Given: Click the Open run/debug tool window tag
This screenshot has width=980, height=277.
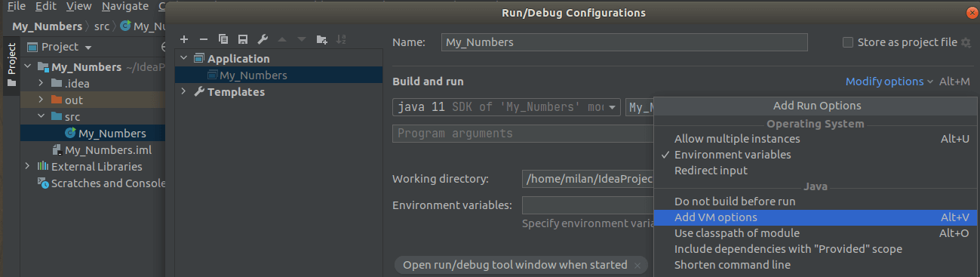Looking at the screenshot, I should tap(515, 265).
